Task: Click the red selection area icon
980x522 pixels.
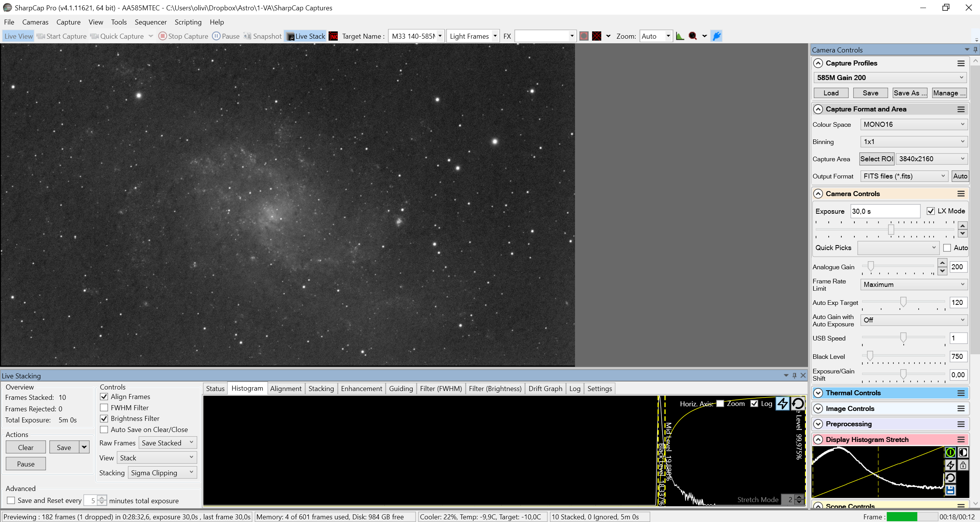Action: point(584,36)
